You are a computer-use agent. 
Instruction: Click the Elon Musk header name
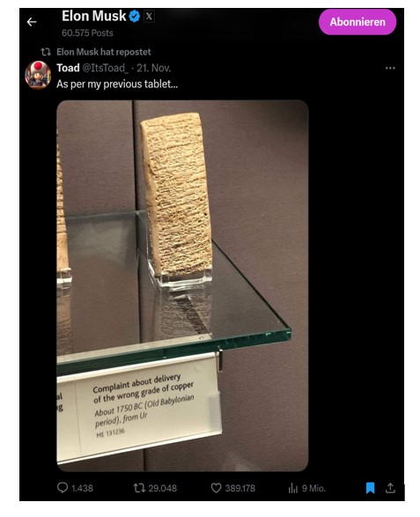(94, 16)
